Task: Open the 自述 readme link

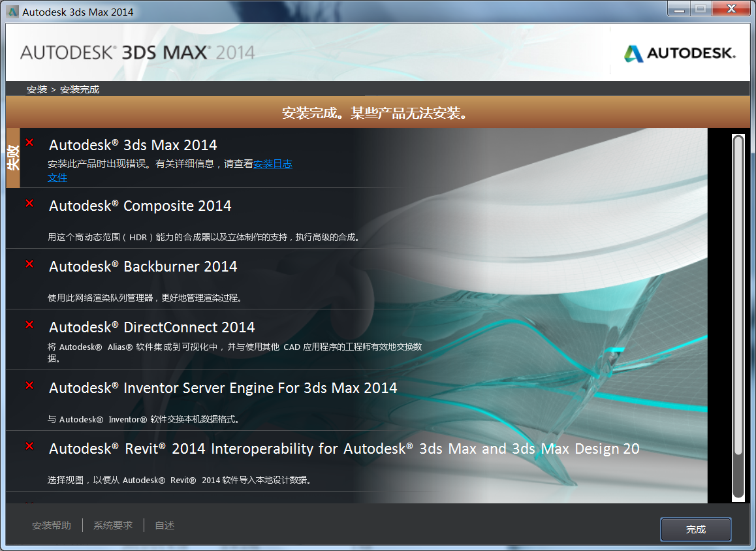Action: pyautogui.click(x=165, y=526)
